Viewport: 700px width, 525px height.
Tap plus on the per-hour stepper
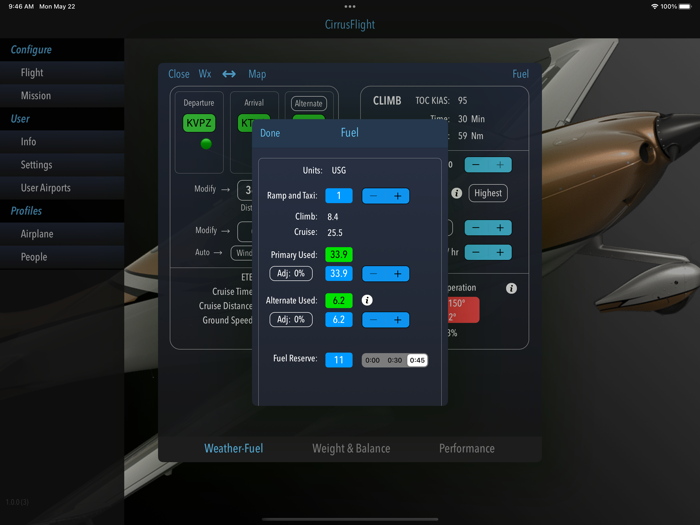[500, 252]
